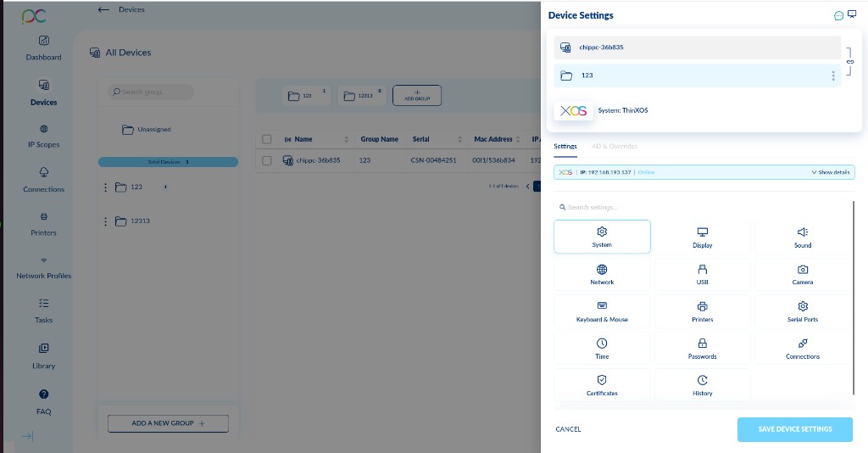Open Keyboard & Mouse settings tile

coord(602,311)
